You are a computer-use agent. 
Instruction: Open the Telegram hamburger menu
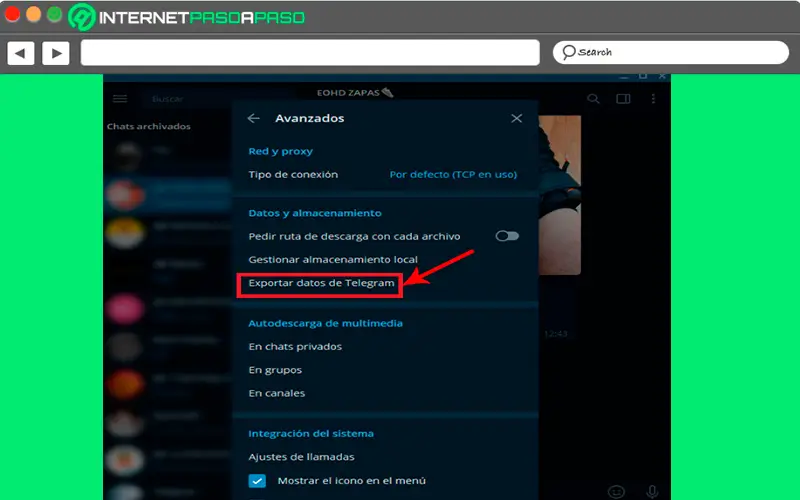coord(120,98)
